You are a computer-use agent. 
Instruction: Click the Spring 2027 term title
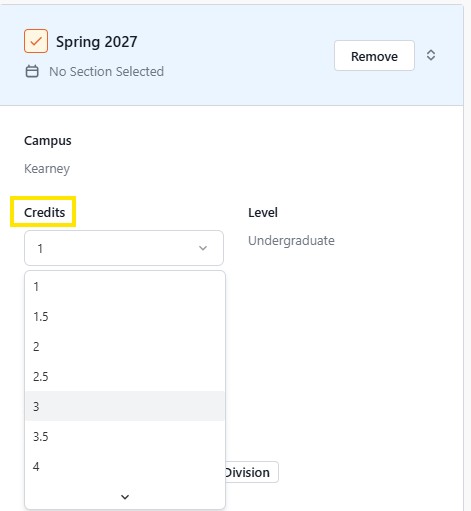tap(96, 42)
